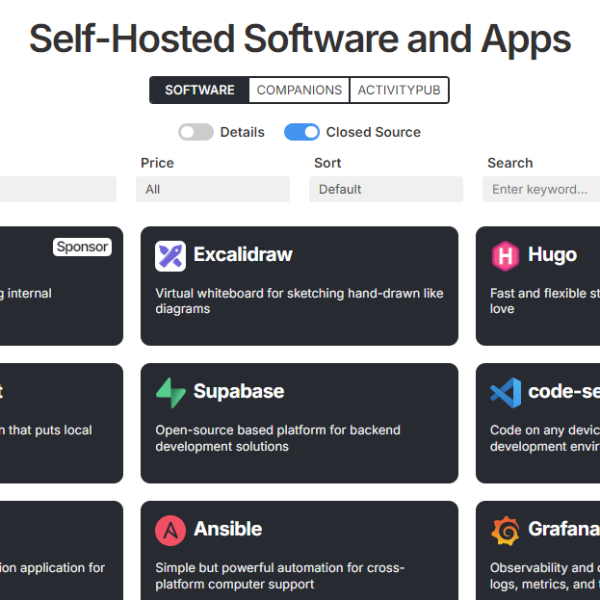Toggle the Details switch on

click(196, 132)
